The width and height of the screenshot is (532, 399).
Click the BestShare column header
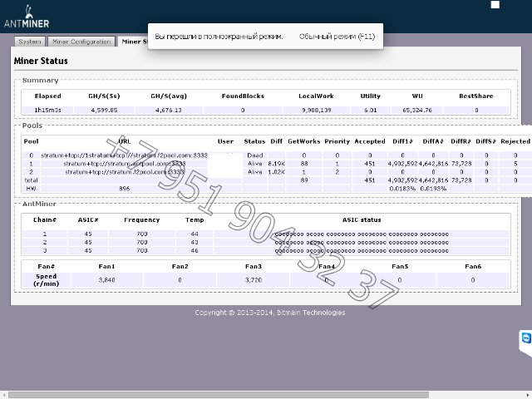(x=476, y=96)
